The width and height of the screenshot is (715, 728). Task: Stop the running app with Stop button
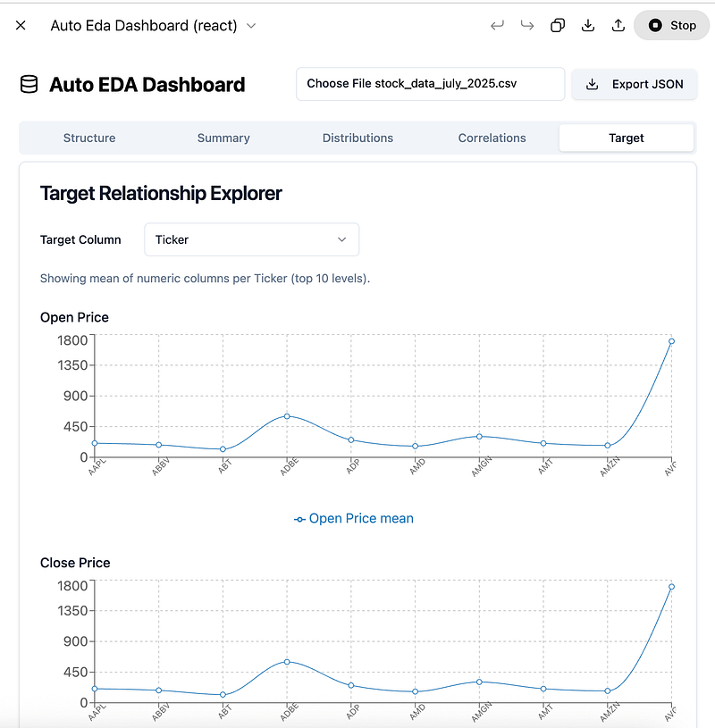point(672,25)
